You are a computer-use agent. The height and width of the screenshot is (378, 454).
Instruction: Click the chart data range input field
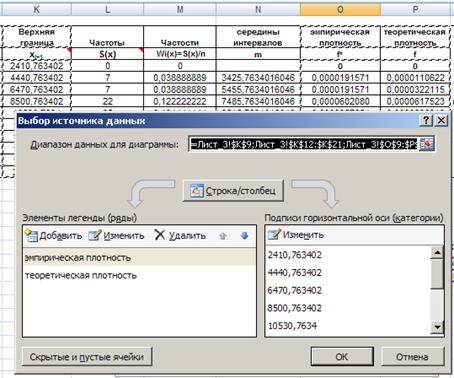(303, 144)
